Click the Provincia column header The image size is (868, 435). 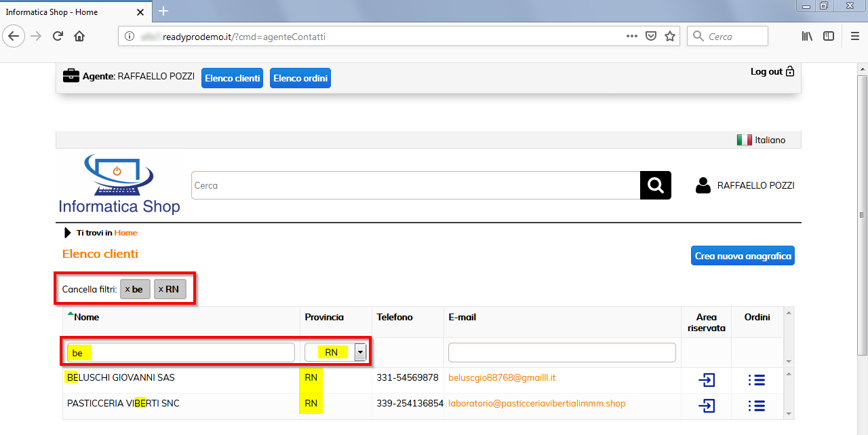pyautogui.click(x=324, y=317)
